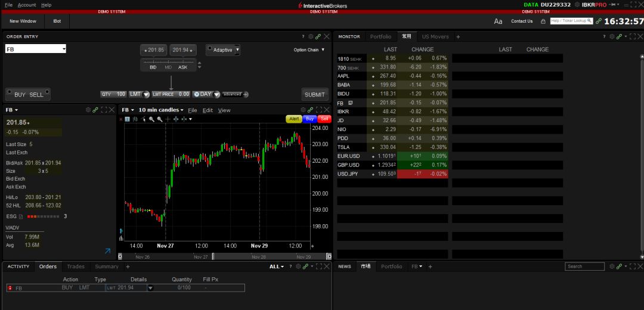Add a new tab in Monitor panel
The width and height of the screenshot is (644, 310).
pyautogui.click(x=458, y=36)
